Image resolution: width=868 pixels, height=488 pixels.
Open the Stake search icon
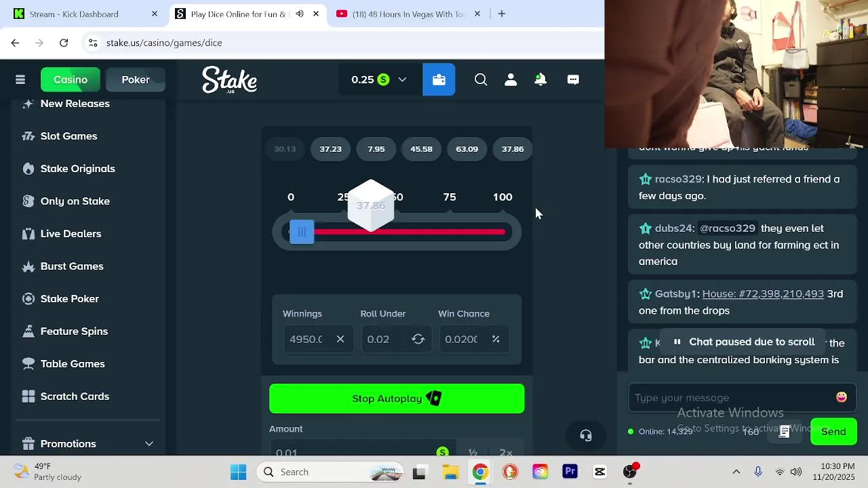click(x=481, y=80)
